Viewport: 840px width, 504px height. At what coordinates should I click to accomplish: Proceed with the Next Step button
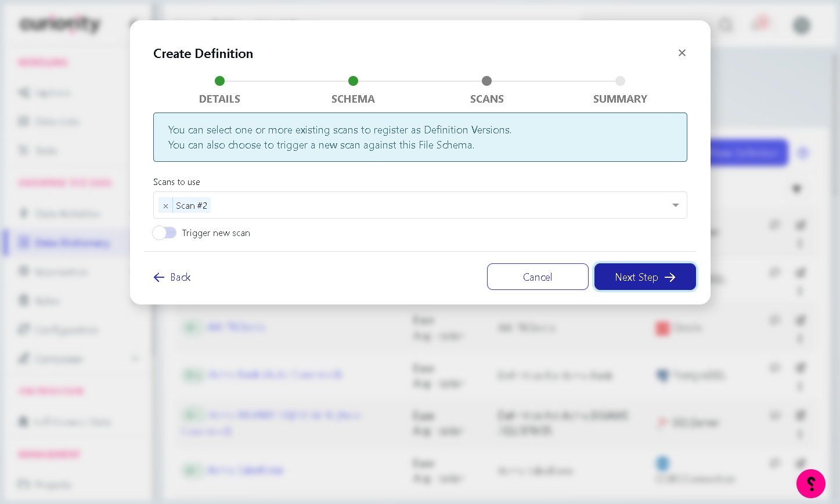tap(645, 277)
